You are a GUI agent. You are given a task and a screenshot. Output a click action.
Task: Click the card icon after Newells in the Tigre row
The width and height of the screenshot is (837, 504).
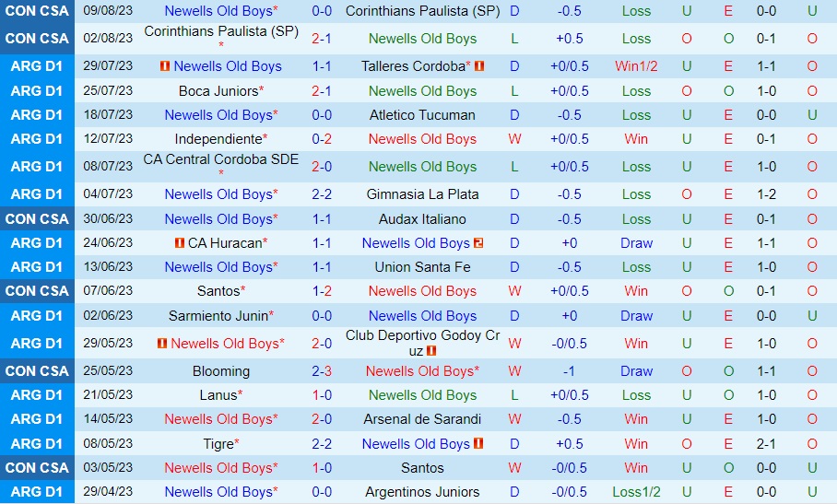[478, 443]
